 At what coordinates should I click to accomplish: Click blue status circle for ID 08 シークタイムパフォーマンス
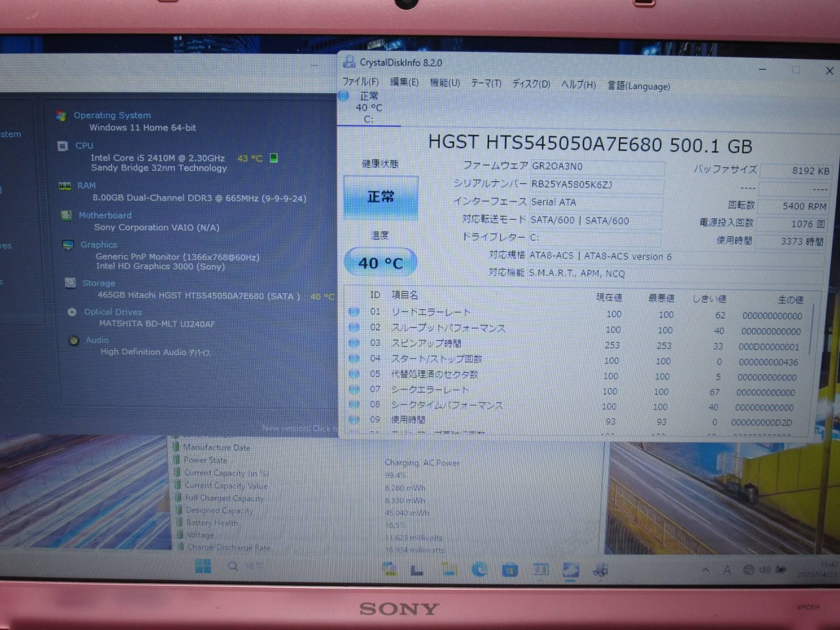[354, 404]
